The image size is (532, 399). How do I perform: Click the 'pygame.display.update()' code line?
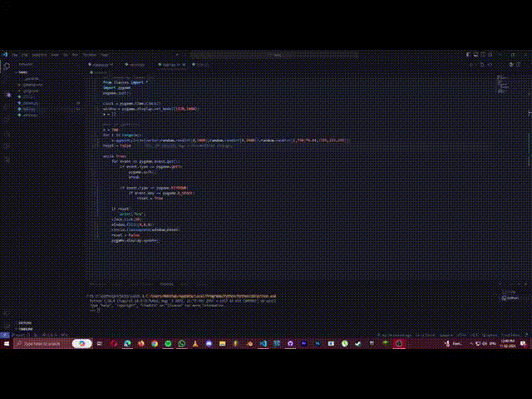point(135,240)
